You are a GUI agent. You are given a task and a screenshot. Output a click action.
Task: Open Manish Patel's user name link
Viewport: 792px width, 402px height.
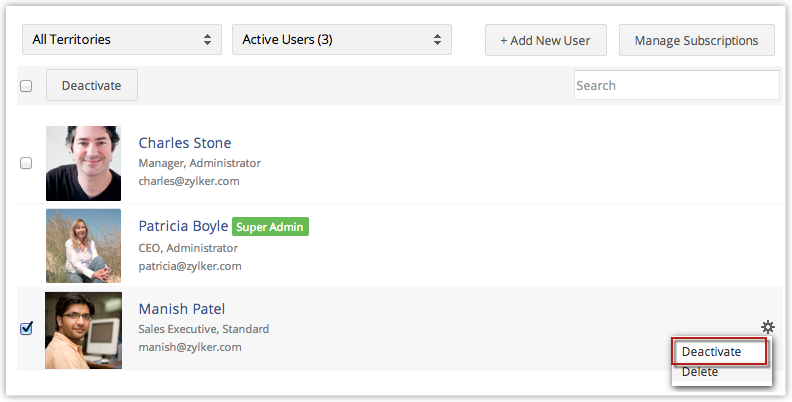point(182,309)
